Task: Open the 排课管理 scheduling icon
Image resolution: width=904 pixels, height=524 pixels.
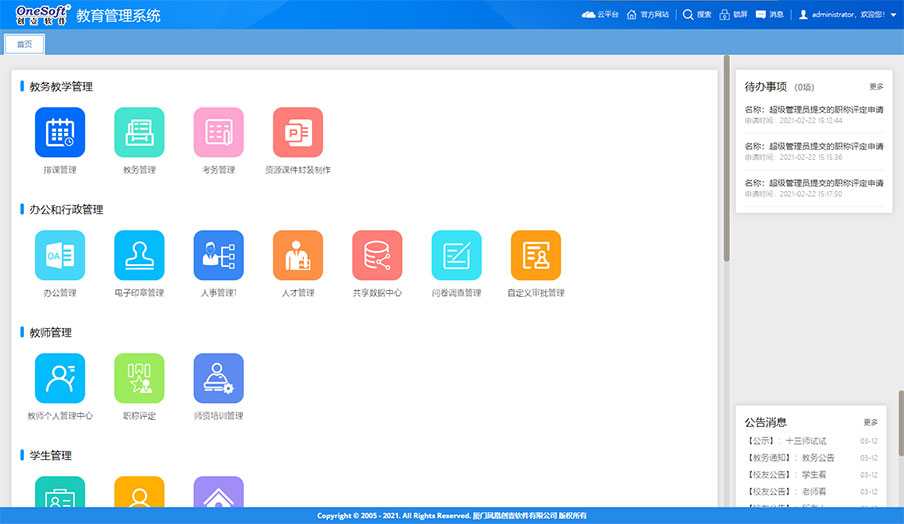Action: 60,133
